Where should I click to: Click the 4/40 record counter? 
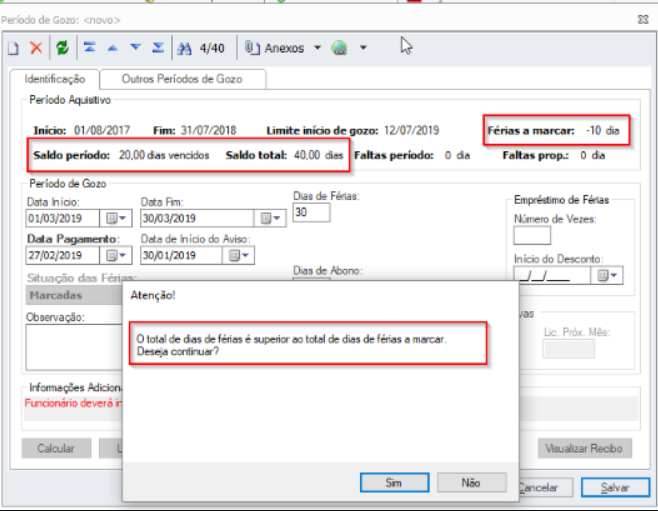click(212, 48)
